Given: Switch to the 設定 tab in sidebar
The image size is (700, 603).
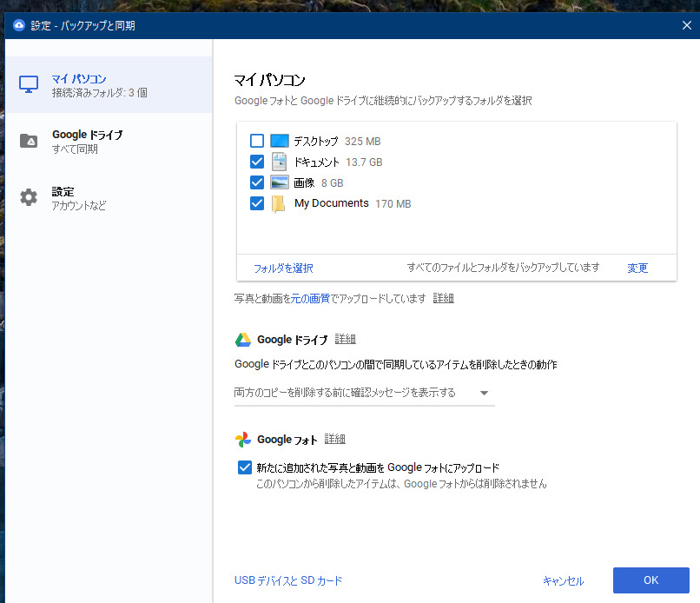Looking at the screenshot, I should (x=78, y=197).
